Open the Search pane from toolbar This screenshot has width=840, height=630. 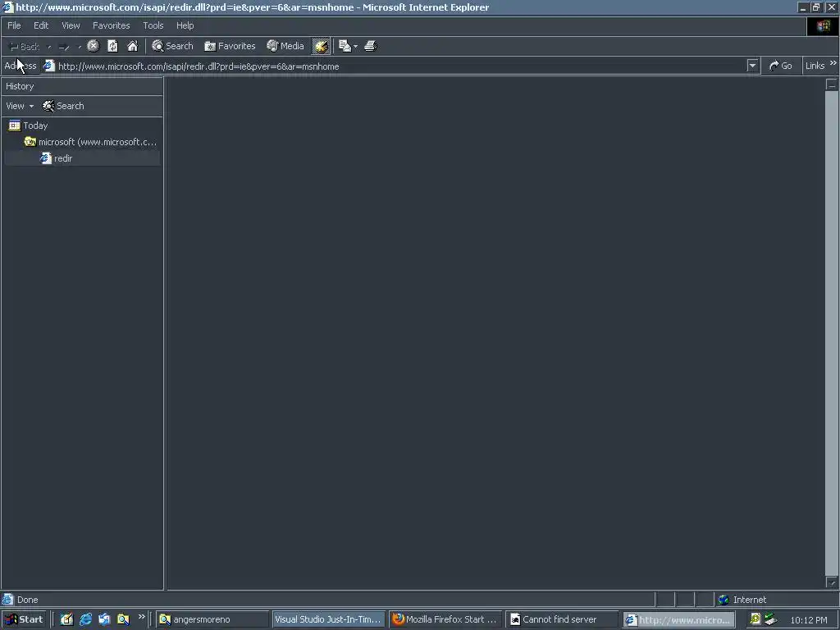[172, 46]
